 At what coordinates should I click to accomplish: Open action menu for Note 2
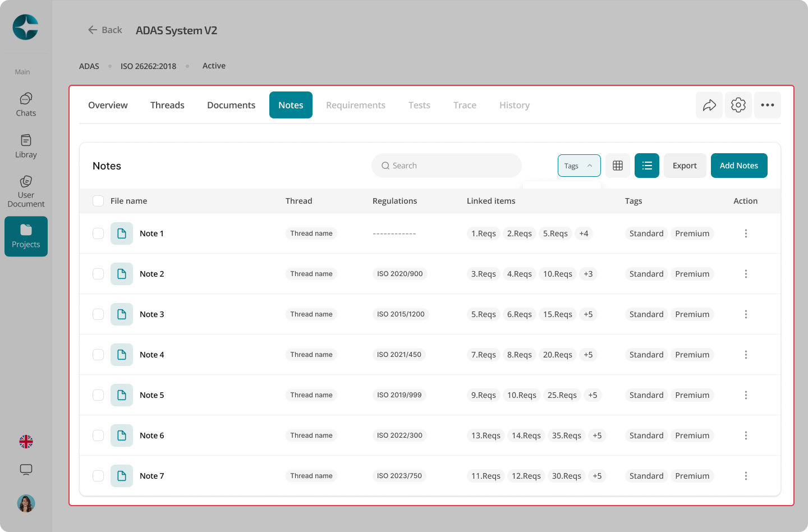[746, 274]
